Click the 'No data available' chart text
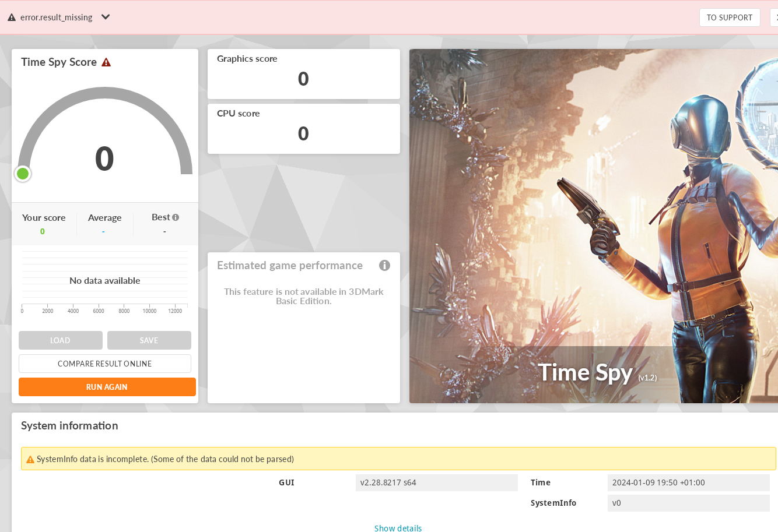The image size is (778, 532). pyautogui.click(x=105, y=281)
